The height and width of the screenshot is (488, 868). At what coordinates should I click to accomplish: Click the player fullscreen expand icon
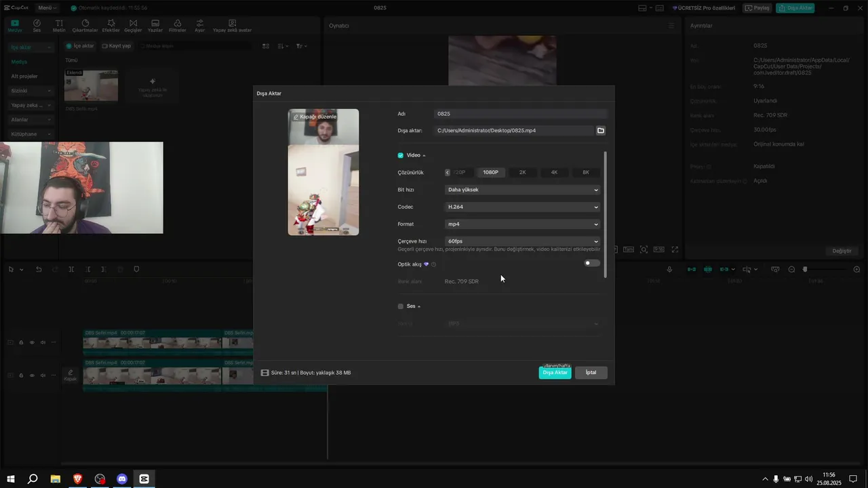(675, 249)
